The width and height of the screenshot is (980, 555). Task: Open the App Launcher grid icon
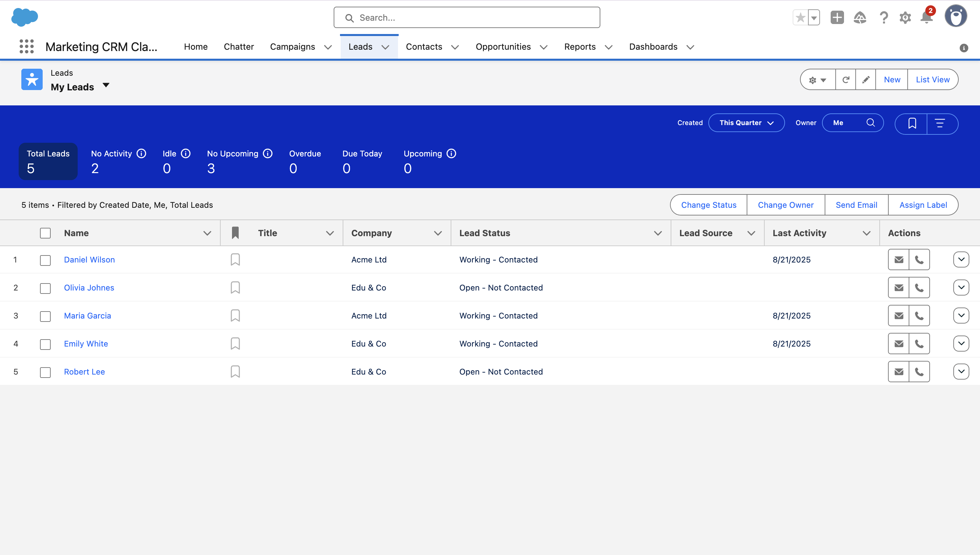[x=26, y=46]
